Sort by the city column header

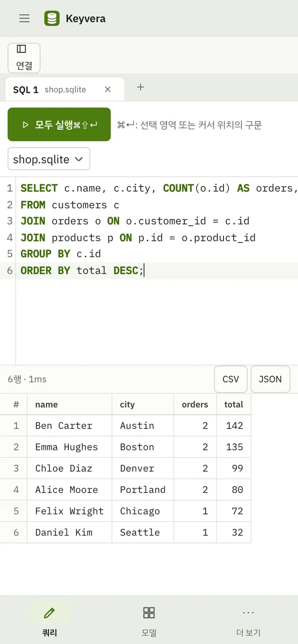[143, 404]
